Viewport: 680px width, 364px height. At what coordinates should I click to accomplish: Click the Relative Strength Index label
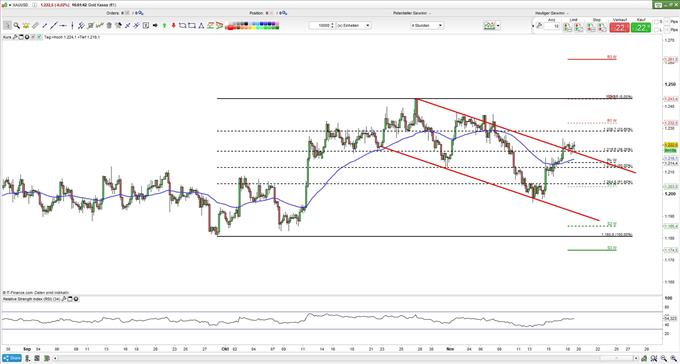(32, 299)
